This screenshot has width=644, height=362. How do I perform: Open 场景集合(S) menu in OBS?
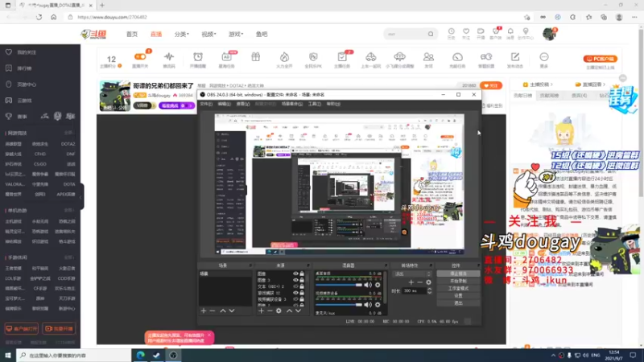click(x=291, y=105)
